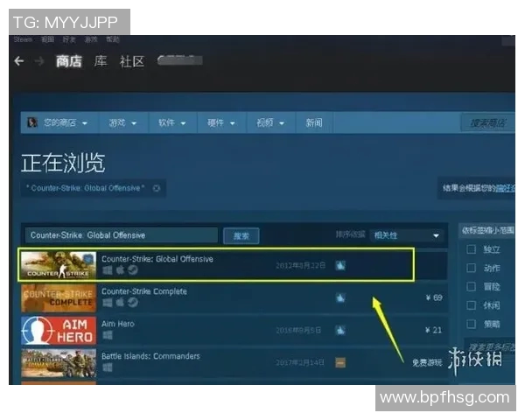The image size is (525, 420).
Task: Click Mac icon in Counter-Strike Complete row
Action: [120, 303]
